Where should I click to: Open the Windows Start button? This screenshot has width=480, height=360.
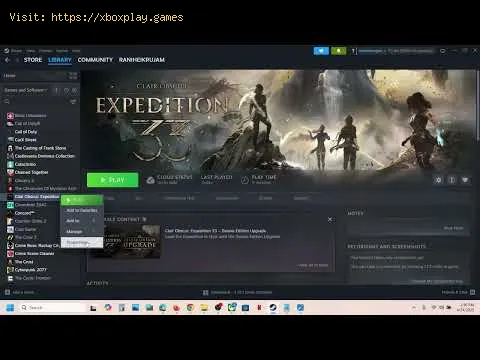pyautogui.click(x=10, y=308)
